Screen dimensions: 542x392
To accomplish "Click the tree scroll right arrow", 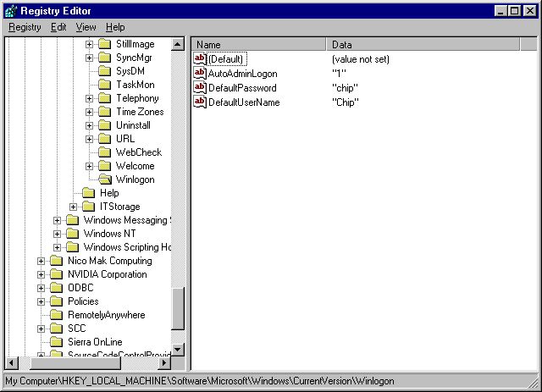I will (x=164, y=363).
